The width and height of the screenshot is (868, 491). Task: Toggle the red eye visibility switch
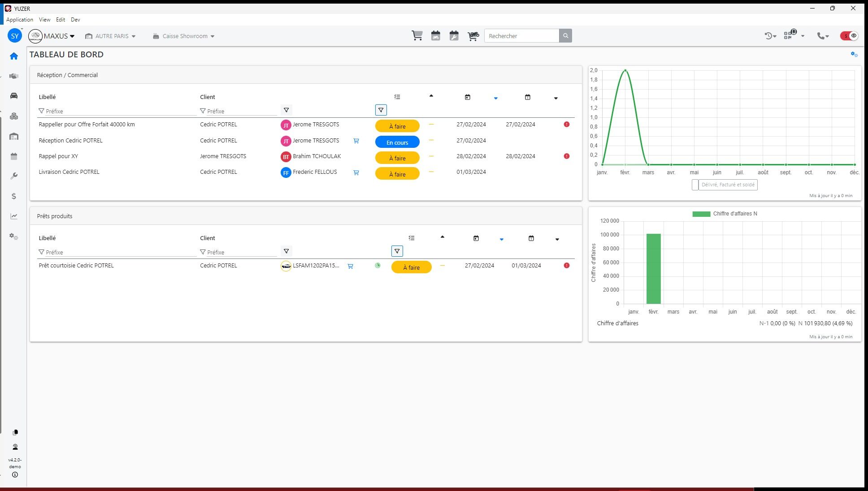coord(849,36)
